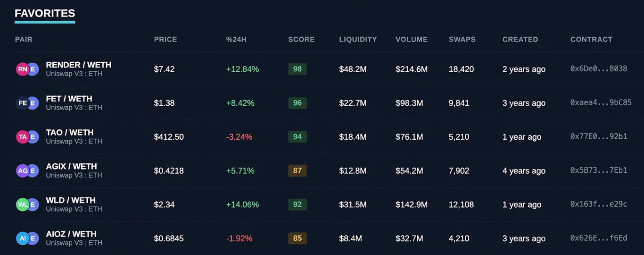644x255 pixels.
Task: Open contract link 0x626E...f6Ed
Action: (x=599, y=238)
